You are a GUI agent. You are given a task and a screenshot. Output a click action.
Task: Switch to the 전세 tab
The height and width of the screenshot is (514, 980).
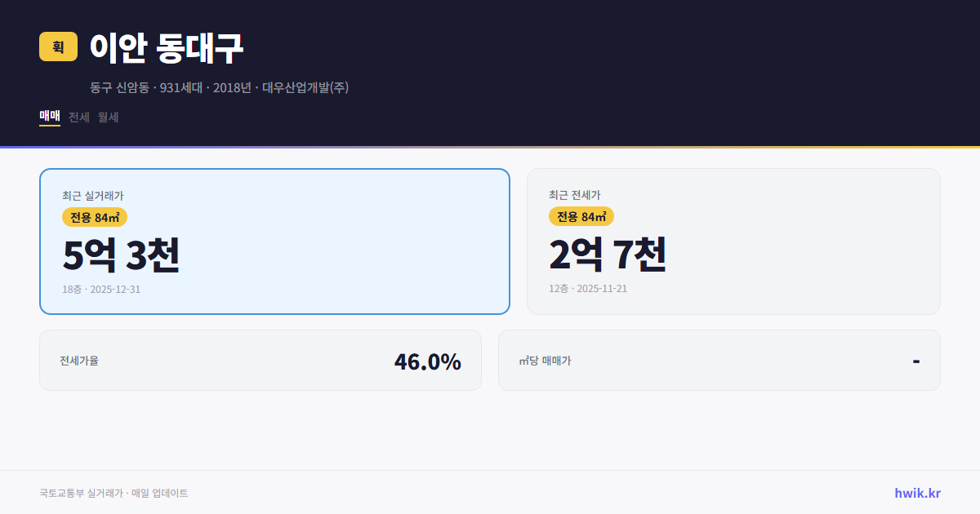tap(77, 117)
